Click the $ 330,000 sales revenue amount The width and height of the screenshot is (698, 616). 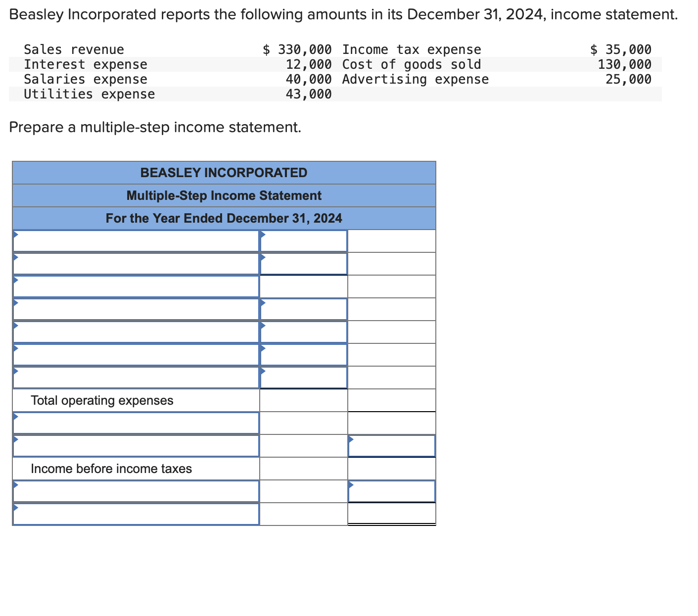pyautogui.click(x=297, y=49)
